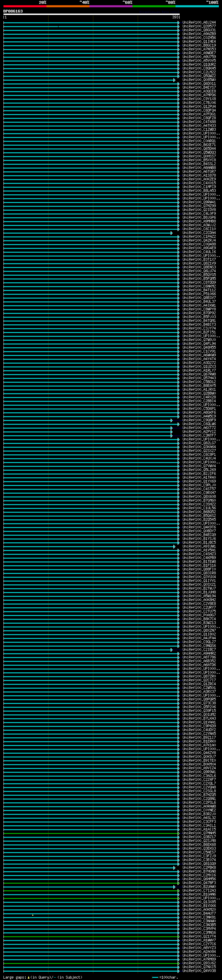Open hit UniRef100_B4EYS7
Screen dimensions: 222x980
199,88
